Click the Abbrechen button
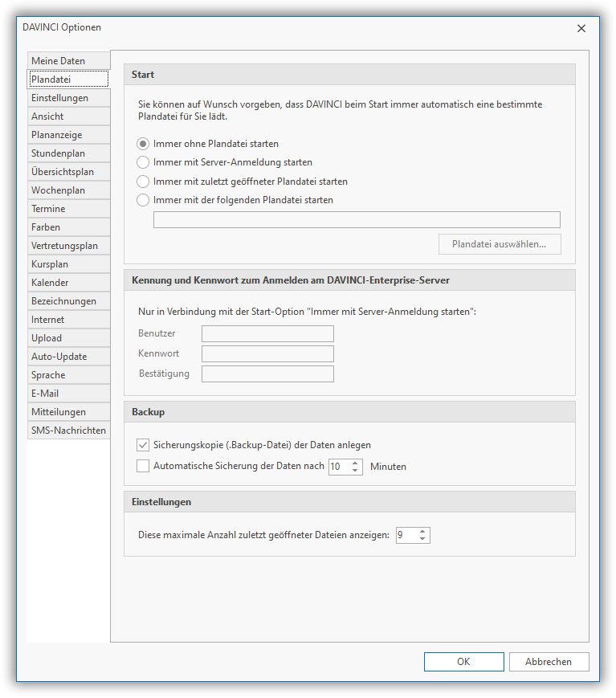Image resolution: width=616 pixels, height=698 pixels. [x=549, y=662]
